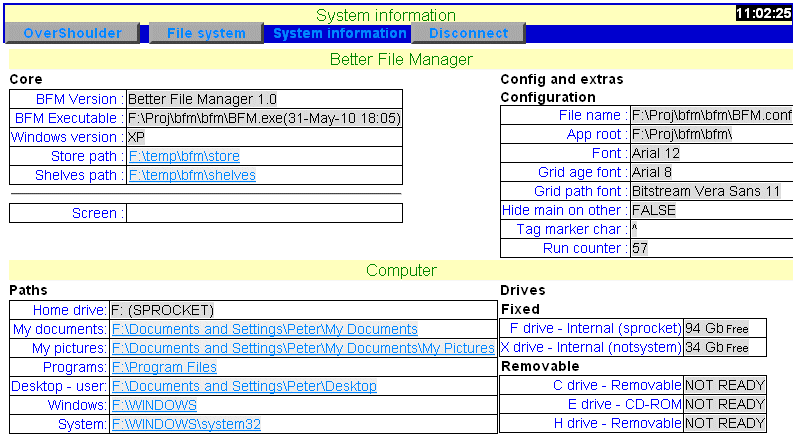The height and width of the screenshot is (436, 793).
Task: Click the empty Screen value field
Action: tap(264, 213)
